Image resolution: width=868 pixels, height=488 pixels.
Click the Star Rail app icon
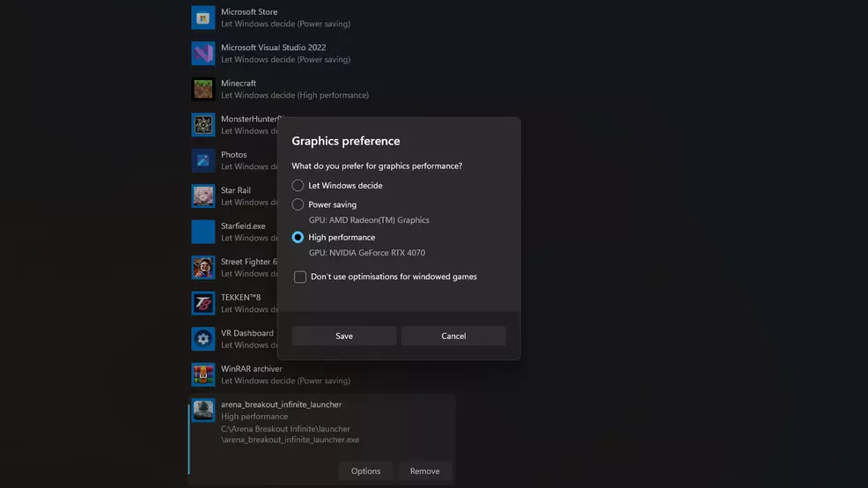(x=203, y=196)
